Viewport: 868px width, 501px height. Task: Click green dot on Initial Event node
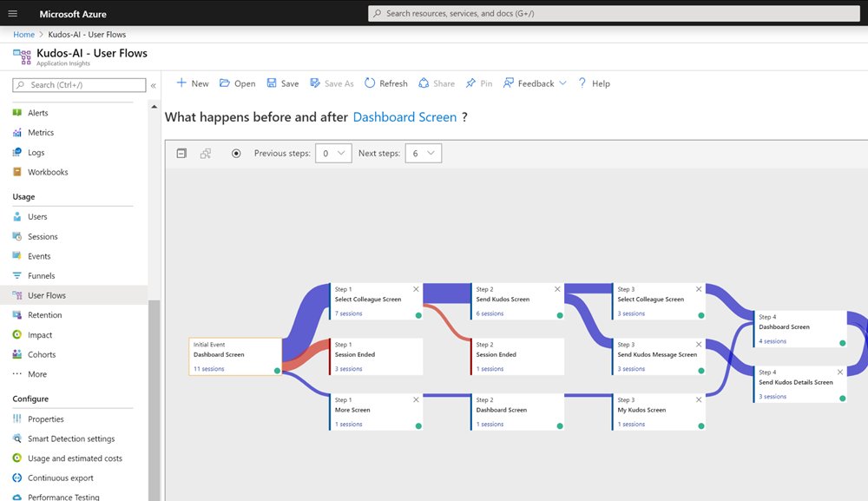tap(278, 371)
